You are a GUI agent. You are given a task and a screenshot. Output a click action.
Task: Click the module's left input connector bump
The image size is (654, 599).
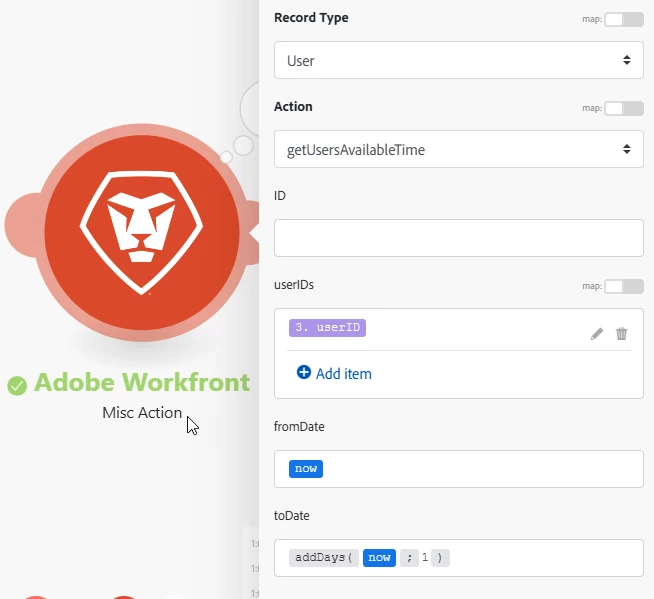tap(22, 225)
